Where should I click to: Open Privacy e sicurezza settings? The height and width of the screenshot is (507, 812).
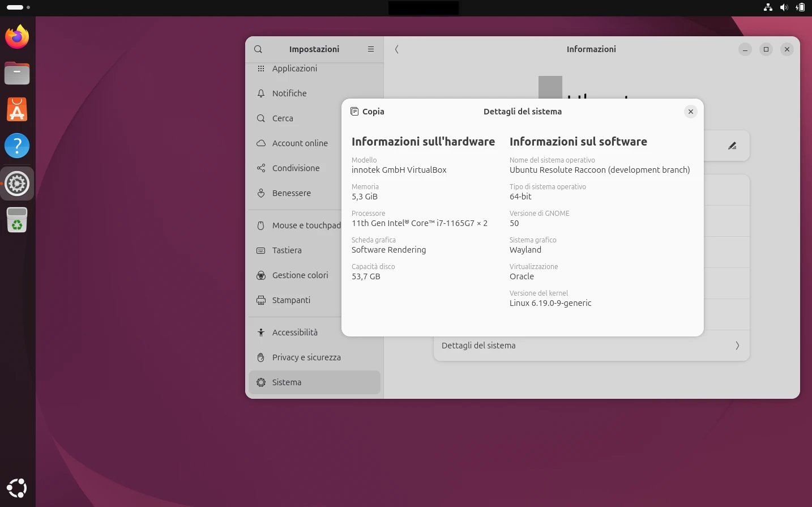click(306, 357)
